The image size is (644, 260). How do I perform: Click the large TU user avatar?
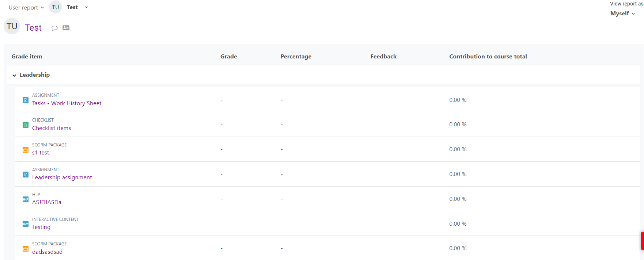(12, 26)
